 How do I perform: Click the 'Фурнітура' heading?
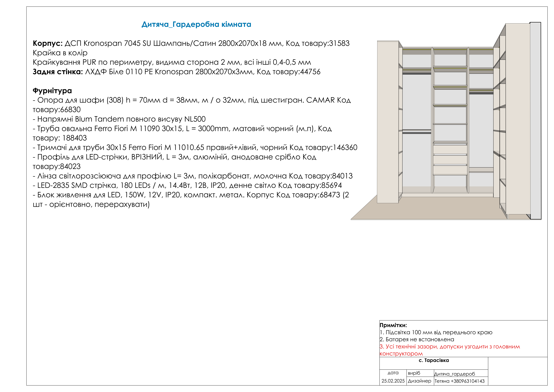click(52, 91)
